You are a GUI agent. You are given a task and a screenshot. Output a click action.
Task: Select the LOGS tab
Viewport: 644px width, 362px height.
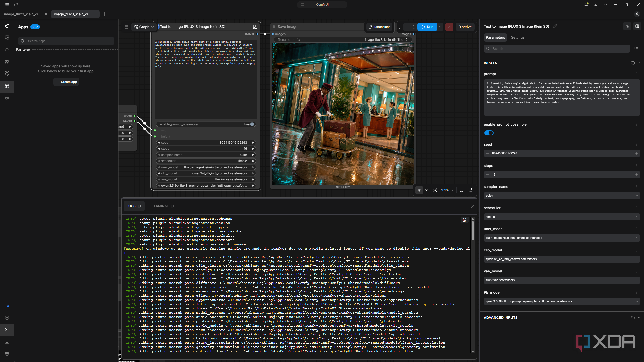click(x=134, y=206)
